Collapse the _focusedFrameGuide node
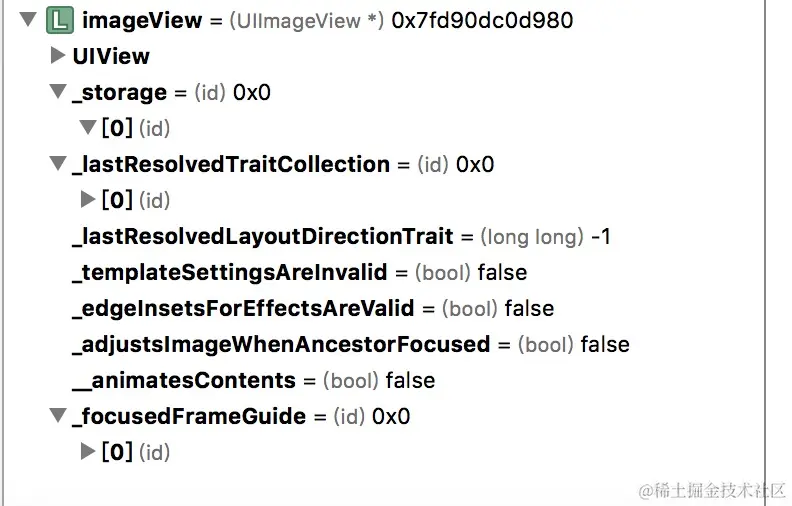 [58, 417]
